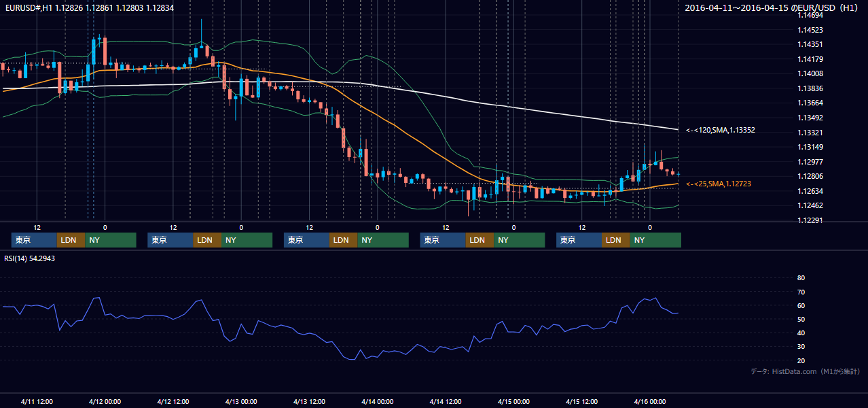The height and width of the screenshot is (408, 868).
Task: Click price axis label 1.12806
Action: click(810, 176)
